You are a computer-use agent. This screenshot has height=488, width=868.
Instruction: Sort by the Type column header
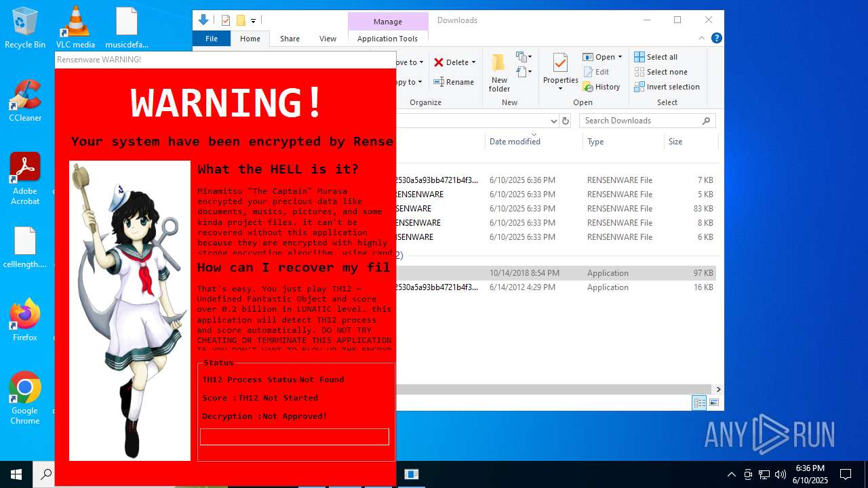coord(595,142)
